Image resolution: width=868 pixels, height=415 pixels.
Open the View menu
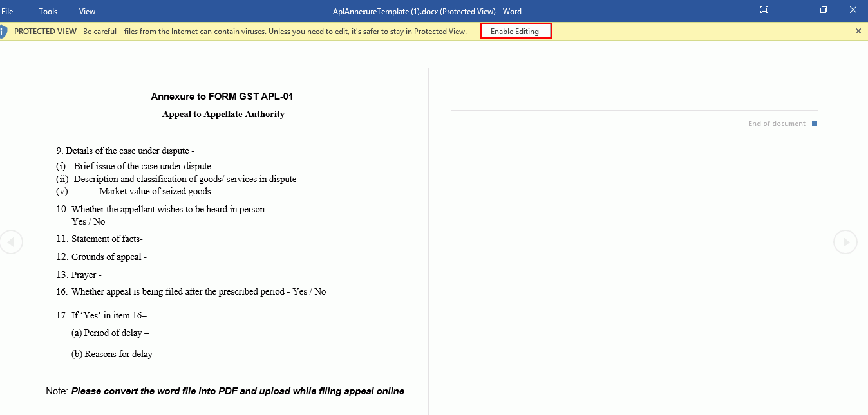pos(87,10)
